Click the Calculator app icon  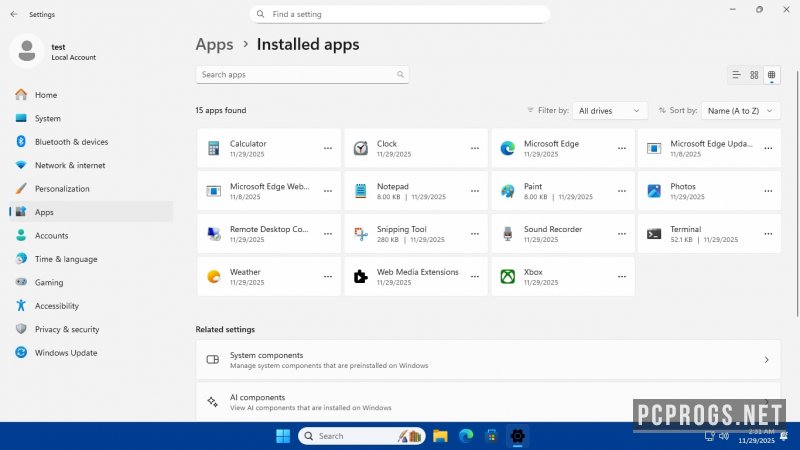(214, 148)
